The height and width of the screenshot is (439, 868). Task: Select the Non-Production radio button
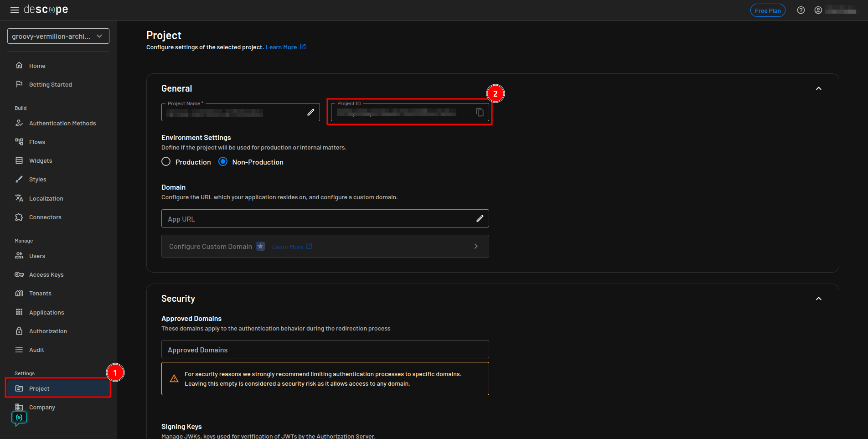click(223, 162)
